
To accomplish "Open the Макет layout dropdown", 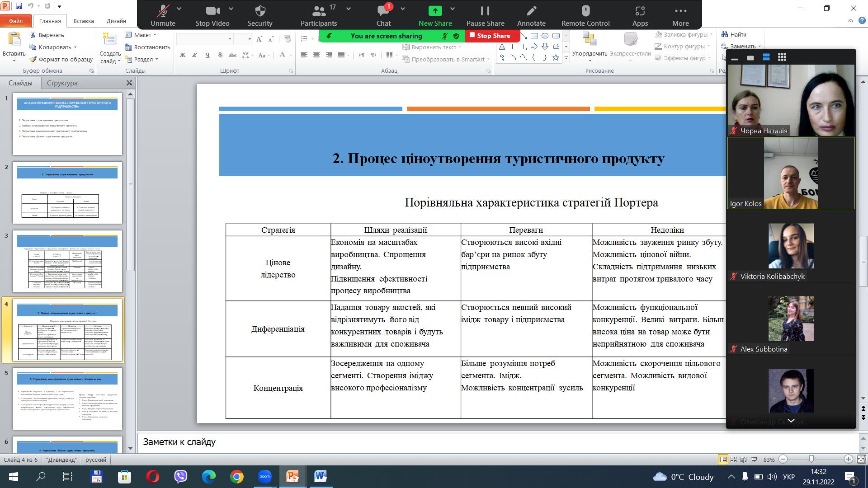I will click(145, 35).
